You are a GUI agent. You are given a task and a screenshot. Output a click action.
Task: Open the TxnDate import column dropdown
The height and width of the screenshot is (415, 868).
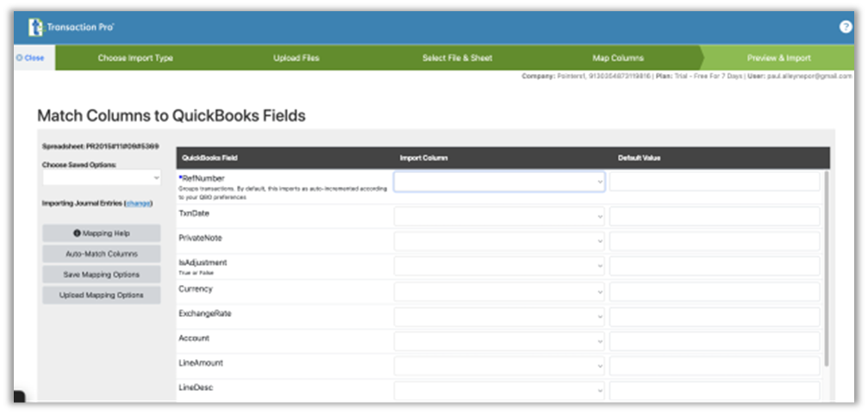[x=499, y=216]
